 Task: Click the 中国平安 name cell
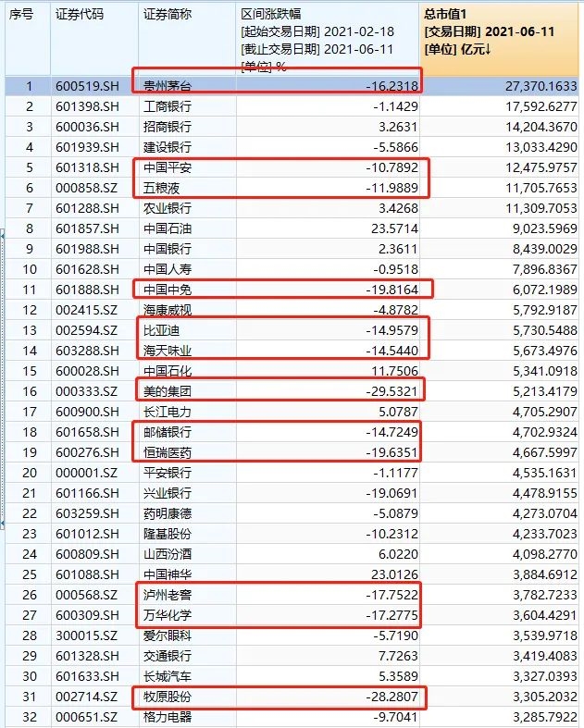(168, 167)
